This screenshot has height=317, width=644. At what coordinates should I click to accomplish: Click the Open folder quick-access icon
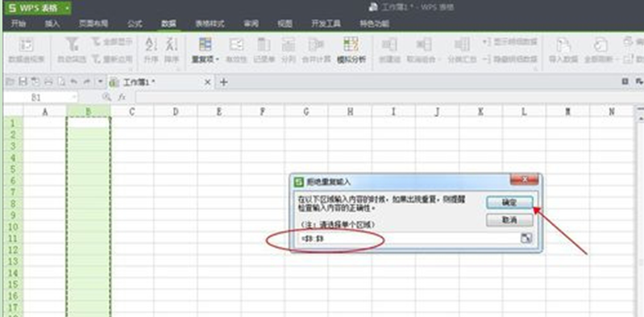11,81
